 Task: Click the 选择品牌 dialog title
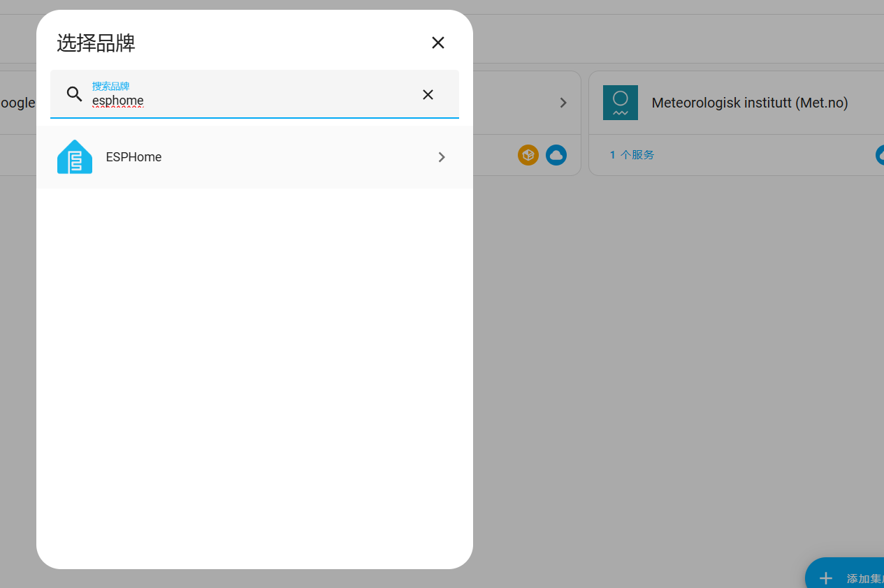96,43
